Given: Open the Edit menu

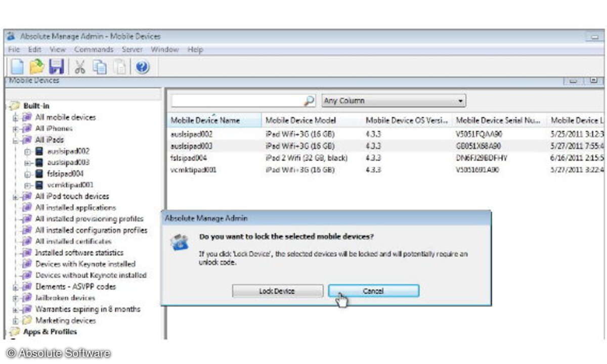Looking at the screenshot, I should (35, 50).
